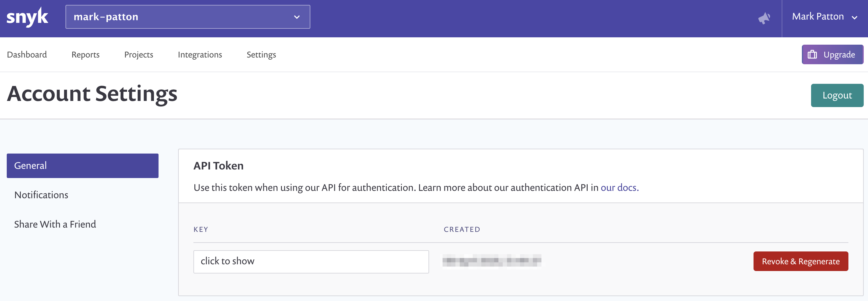868x301 pixels.
Task: Open the Integrations page
Action: (x=200, y=54)
